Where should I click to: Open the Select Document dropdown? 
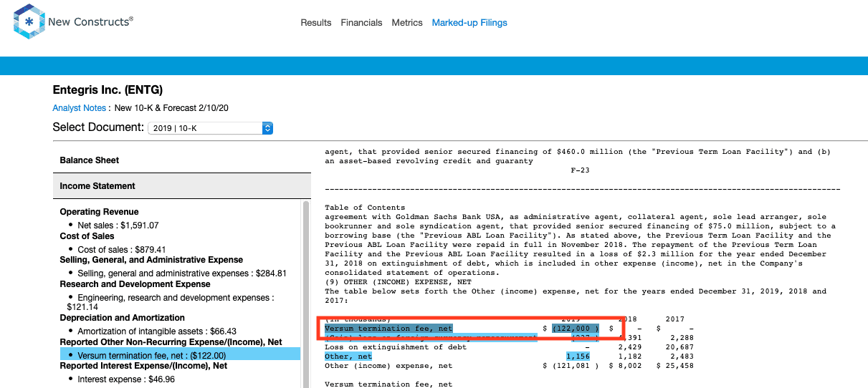click(x=211, y=128)
